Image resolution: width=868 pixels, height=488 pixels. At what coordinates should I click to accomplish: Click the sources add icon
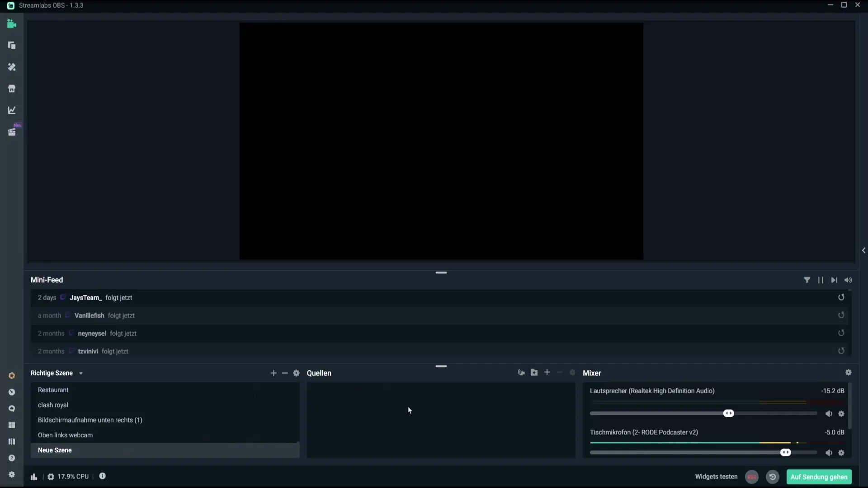[x=547, y=373]
